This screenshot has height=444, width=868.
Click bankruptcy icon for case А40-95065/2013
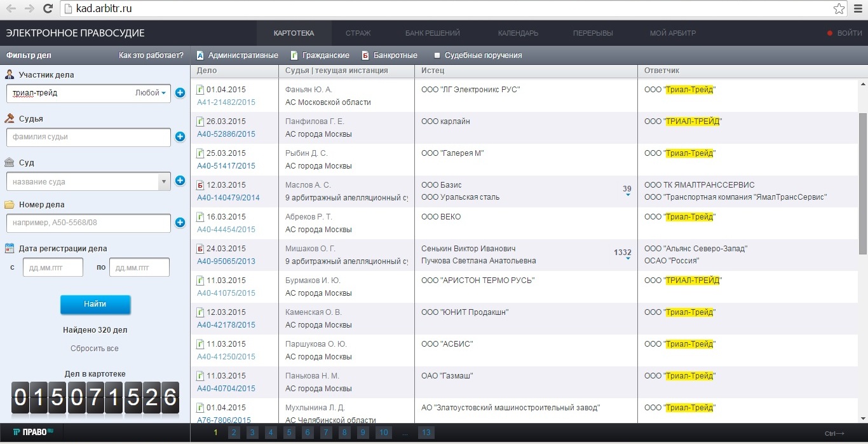[x=200, y=249]
